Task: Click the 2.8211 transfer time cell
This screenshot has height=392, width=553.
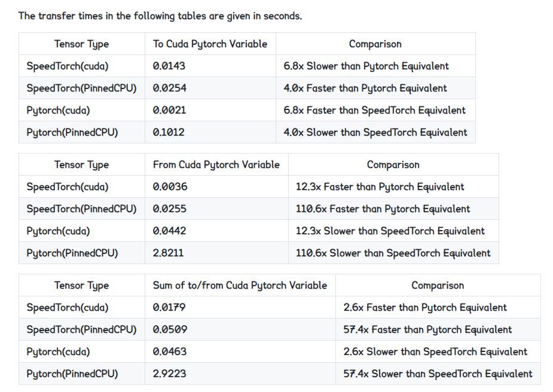Action: 168,253
